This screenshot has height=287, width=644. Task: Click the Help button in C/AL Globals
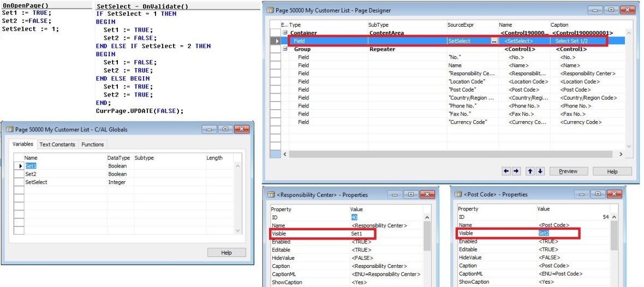(226, 253)
